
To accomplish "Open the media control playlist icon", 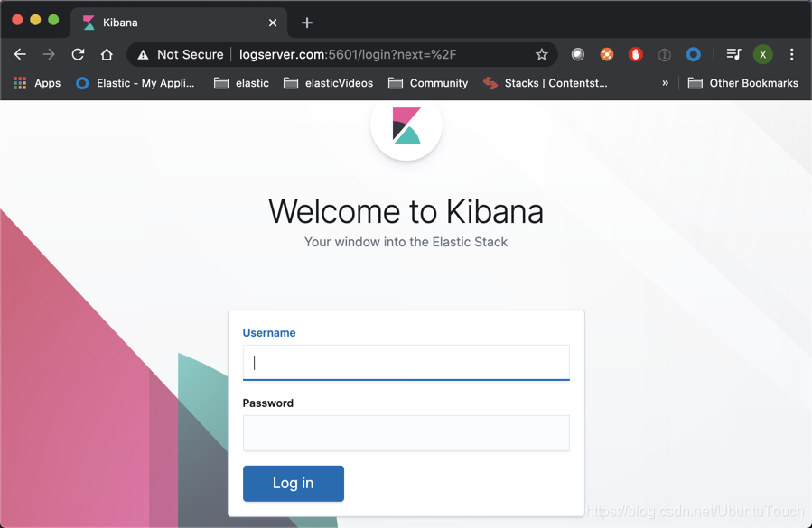I will [733, 54].
